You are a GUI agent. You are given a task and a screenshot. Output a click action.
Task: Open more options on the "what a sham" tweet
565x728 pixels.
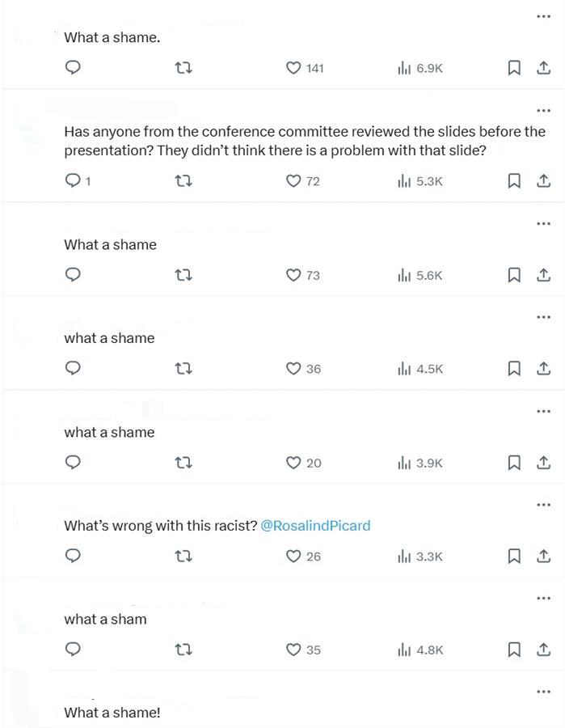(543, 597)
